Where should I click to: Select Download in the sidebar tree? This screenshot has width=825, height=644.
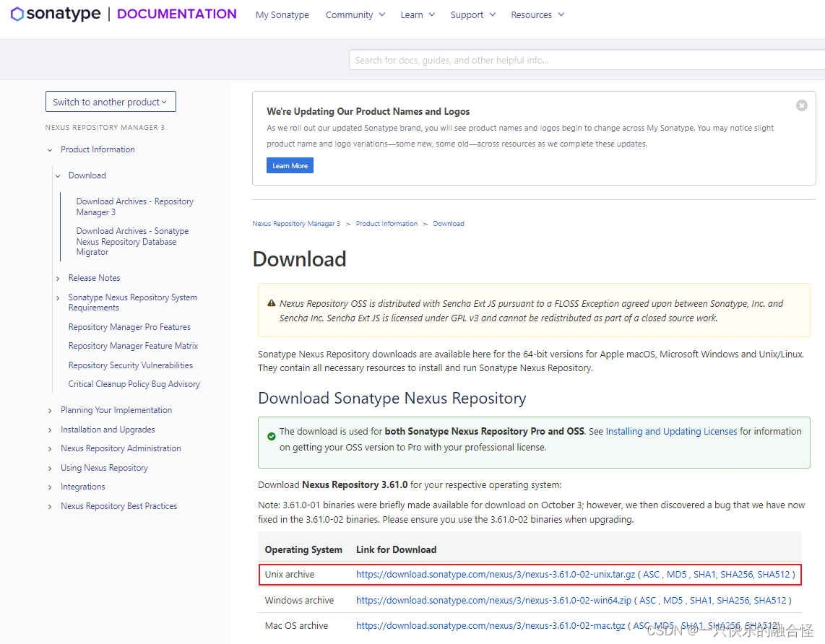[x=87, y=175]
